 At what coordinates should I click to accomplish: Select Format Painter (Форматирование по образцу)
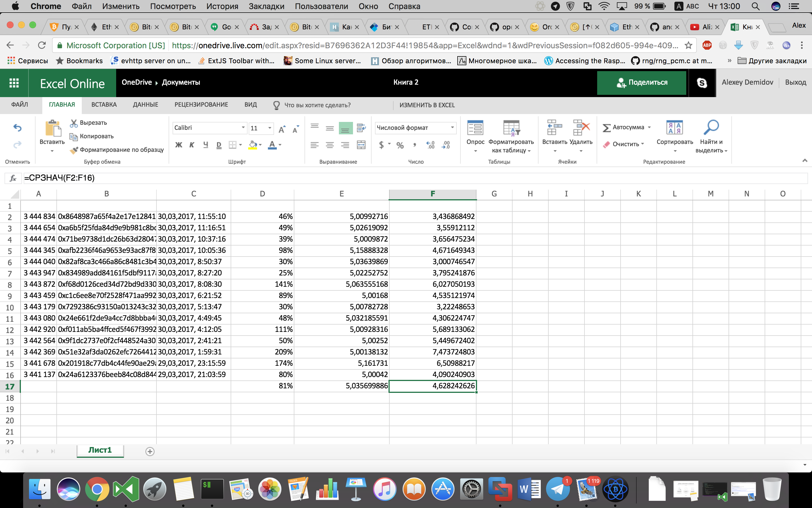click(116, 150)
